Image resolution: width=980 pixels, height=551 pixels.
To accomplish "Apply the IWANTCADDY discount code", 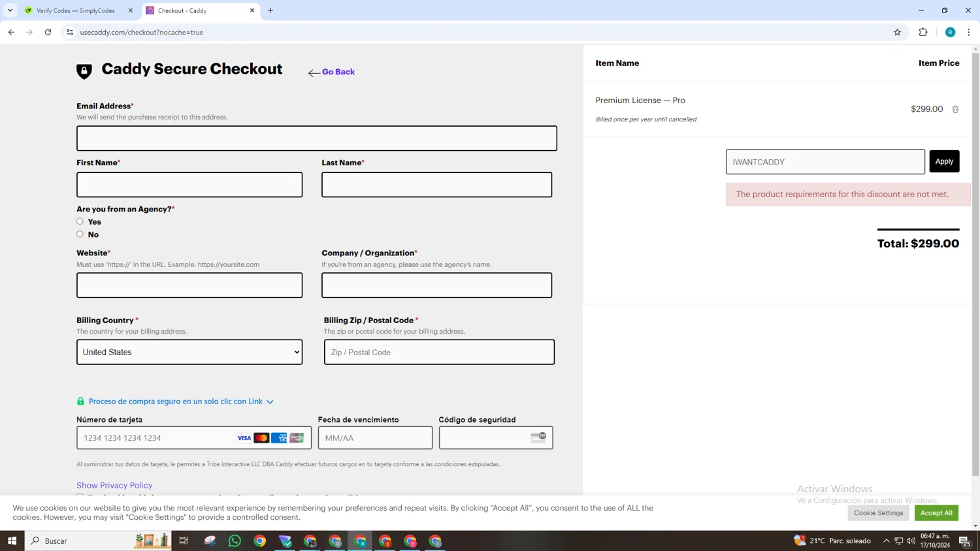I will click(944, 161).
